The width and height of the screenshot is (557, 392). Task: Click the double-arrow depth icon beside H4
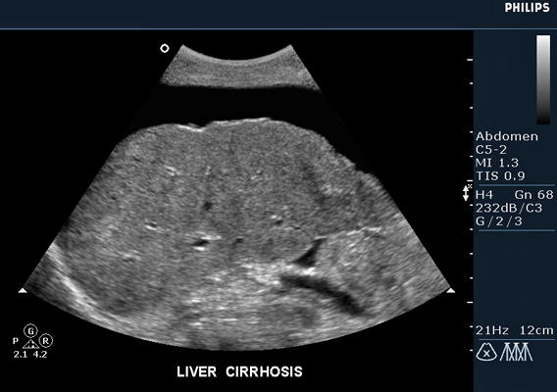point(467,192)
